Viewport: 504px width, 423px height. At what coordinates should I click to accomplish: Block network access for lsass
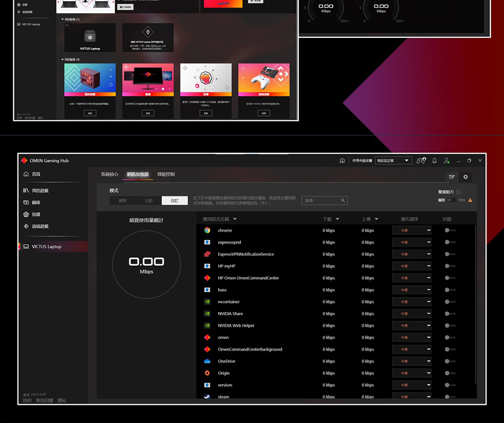point(450,290)
